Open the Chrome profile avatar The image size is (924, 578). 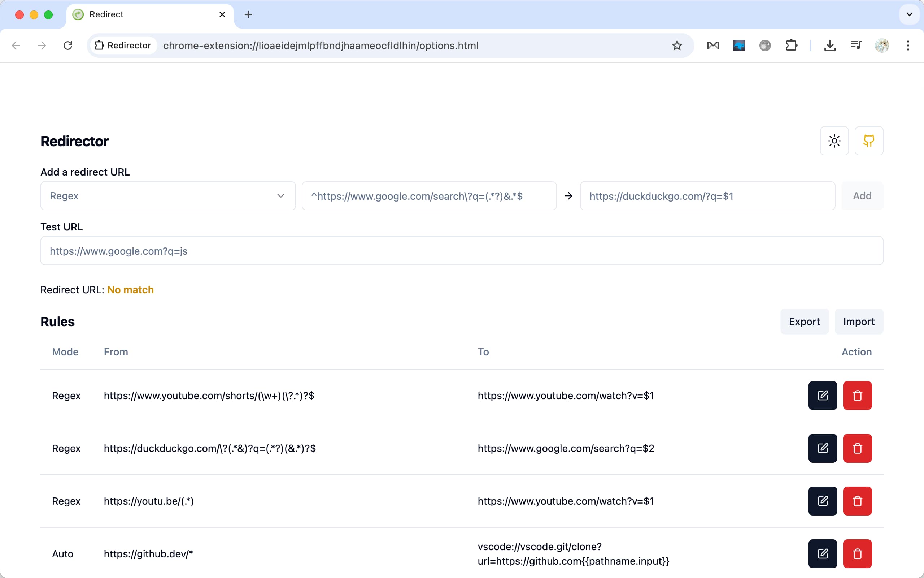point(882,46)
